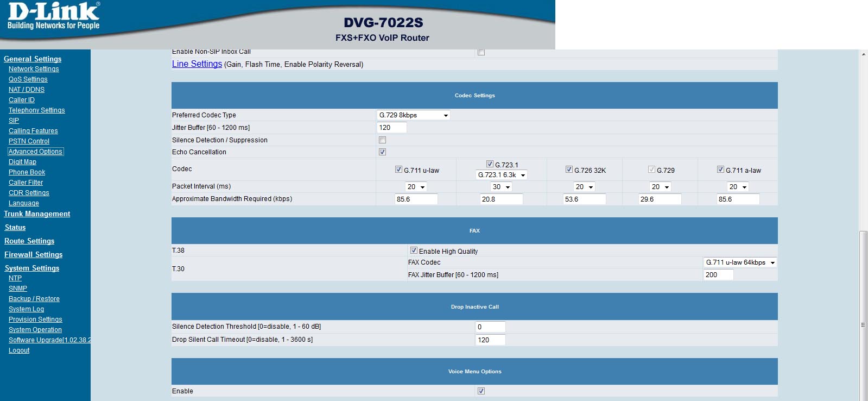Open G.711 a-law packet interval dropdown
Image resolution: width=868 pixels, height=401 pixels.
click(x=738, y=187)
